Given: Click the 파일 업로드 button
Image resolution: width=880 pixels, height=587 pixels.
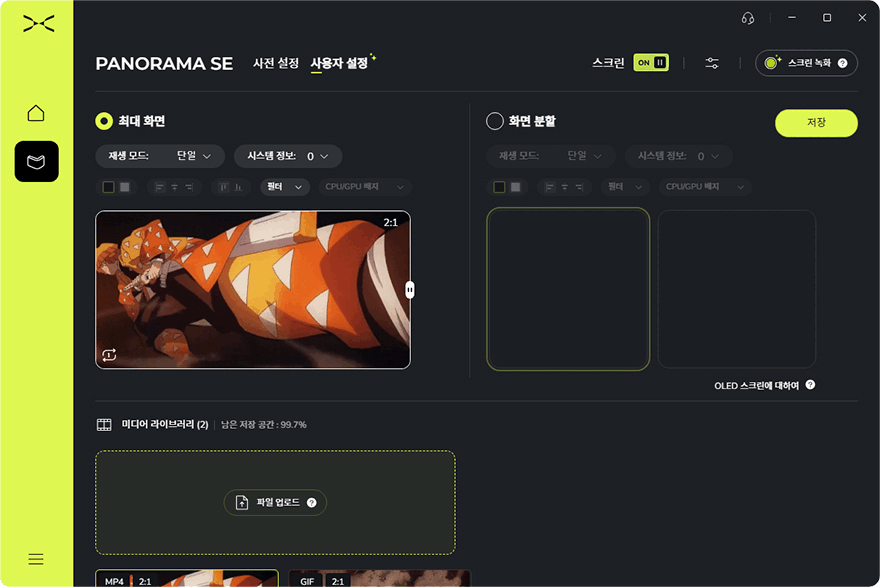Looking at the screenshot, I should [275, 502].
